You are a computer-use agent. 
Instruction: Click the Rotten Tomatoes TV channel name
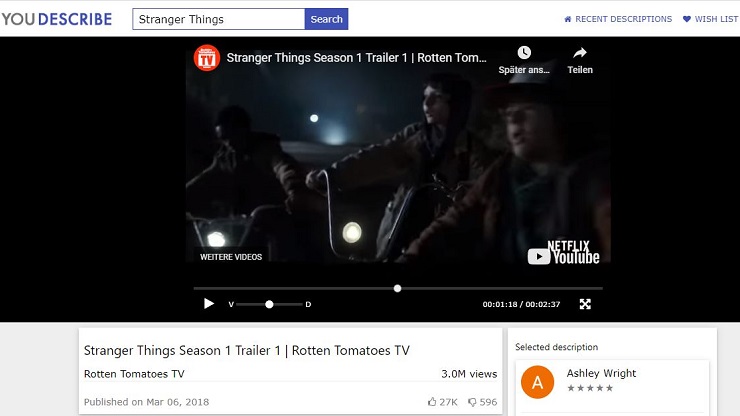coord(134,374)
